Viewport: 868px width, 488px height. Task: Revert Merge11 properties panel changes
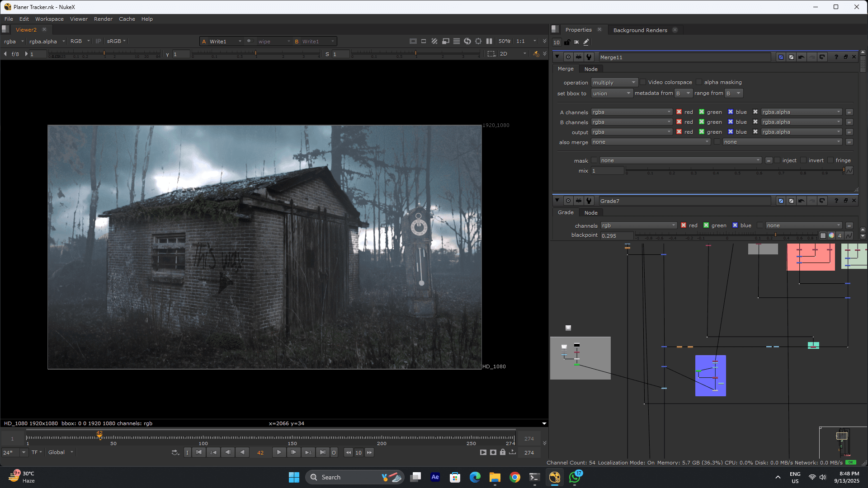(822, 57)
